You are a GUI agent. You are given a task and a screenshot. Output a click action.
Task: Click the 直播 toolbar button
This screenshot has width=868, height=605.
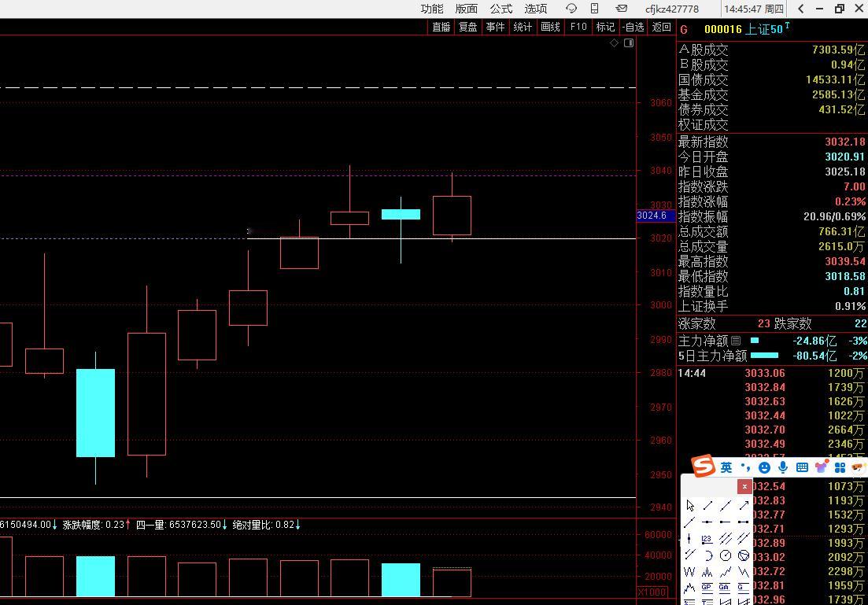pos(441,27)
